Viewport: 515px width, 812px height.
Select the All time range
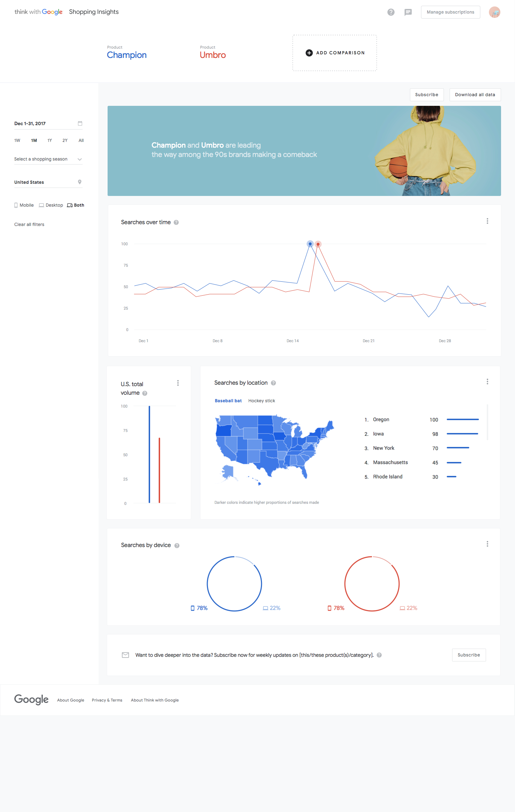click(81, 141)
